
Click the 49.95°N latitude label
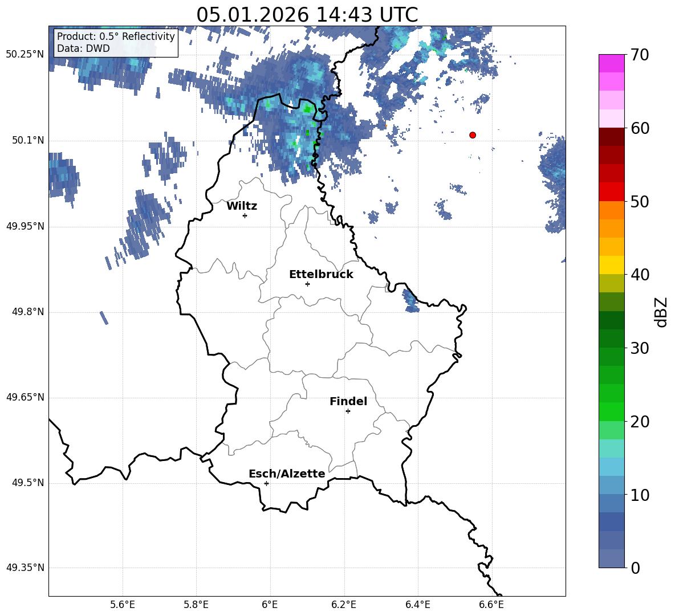click(25, 226)
